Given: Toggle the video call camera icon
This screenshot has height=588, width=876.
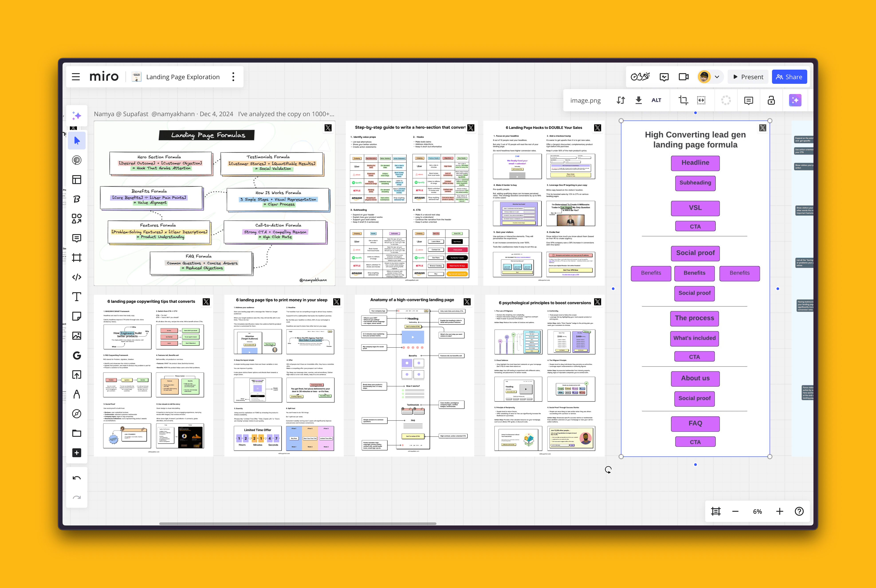Looking at the screenshot, I should (683, 77).
